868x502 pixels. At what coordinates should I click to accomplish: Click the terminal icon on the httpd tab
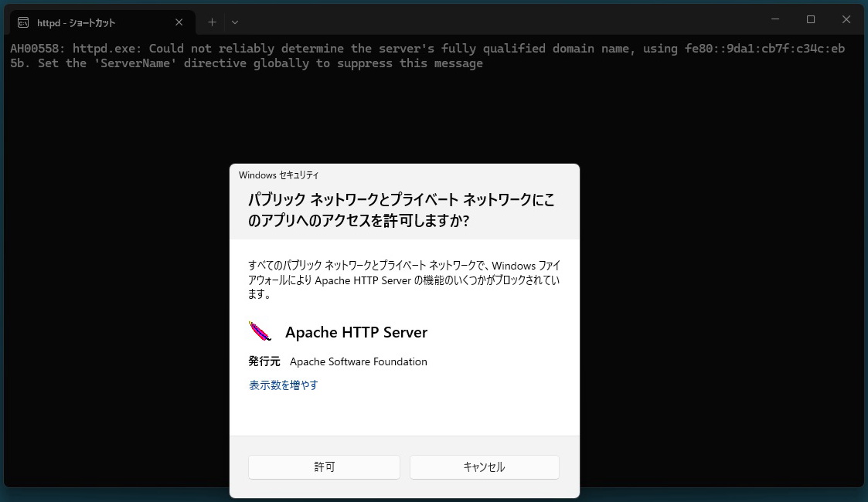pyautogui.click(x=23, y=22)
